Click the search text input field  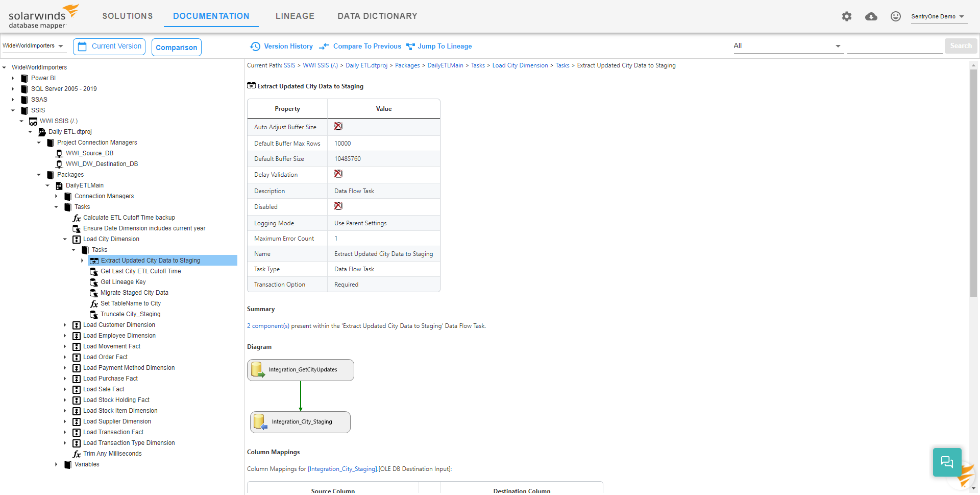[x=895, y=46]
